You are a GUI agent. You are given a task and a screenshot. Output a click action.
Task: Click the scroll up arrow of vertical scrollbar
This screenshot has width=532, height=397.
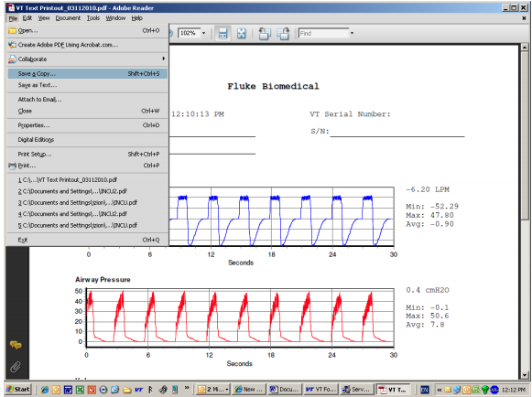tap(525, 48)
